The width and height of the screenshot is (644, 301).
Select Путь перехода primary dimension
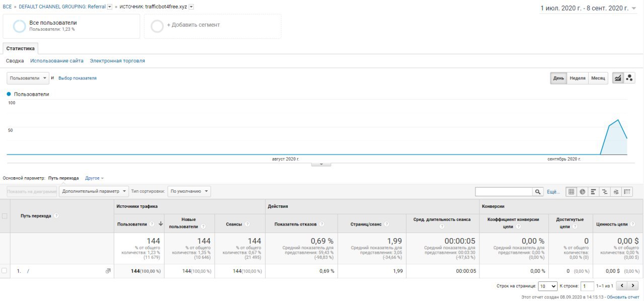tap(63, 178)
